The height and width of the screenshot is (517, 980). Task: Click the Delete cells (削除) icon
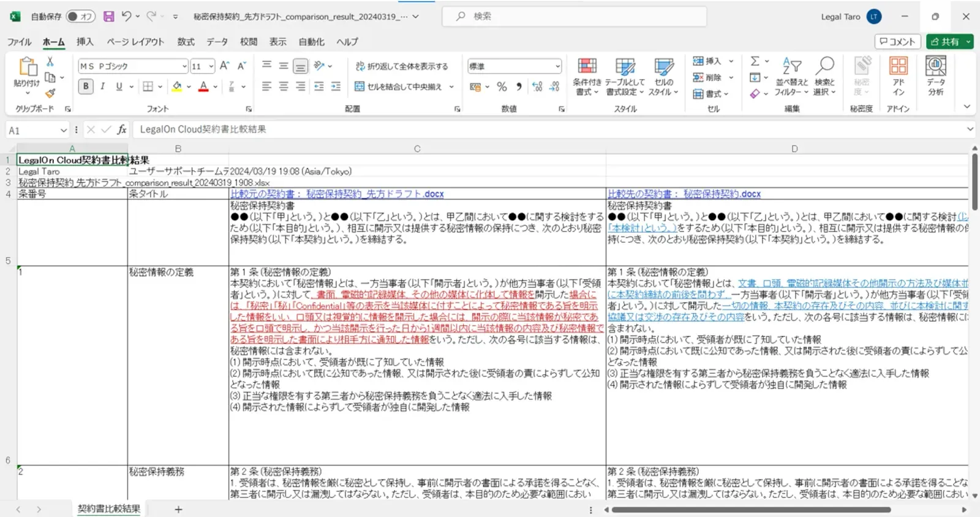[x=698, y=77]
